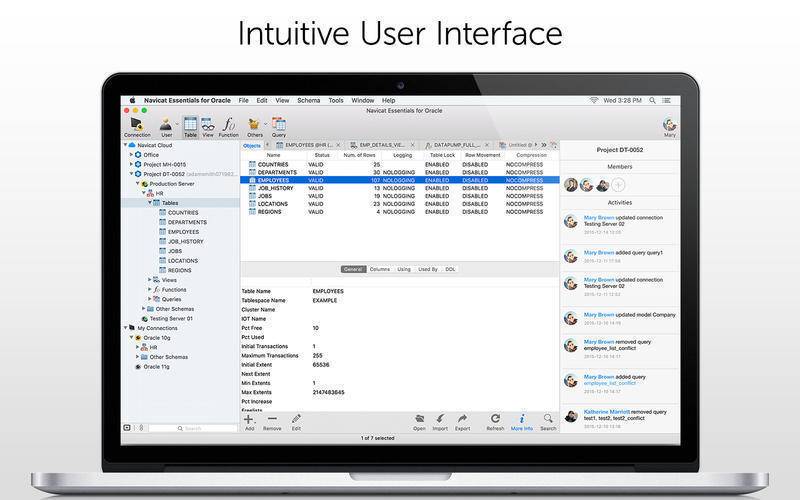Screen dimensions: 800x500
Task: Expand the Views tree node
Action: pyautogui.click(x=149, y=280)
